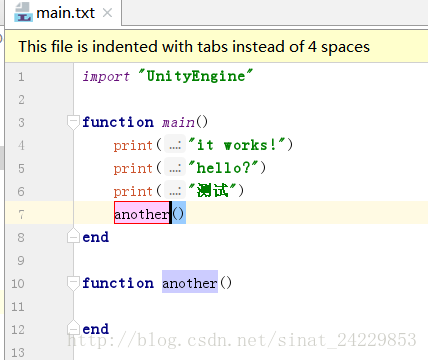Viewport: 428px width, 360px height.
Task: Click the tabs indentation warning banner
Action: pyautogui.click(x=217, y=46)
